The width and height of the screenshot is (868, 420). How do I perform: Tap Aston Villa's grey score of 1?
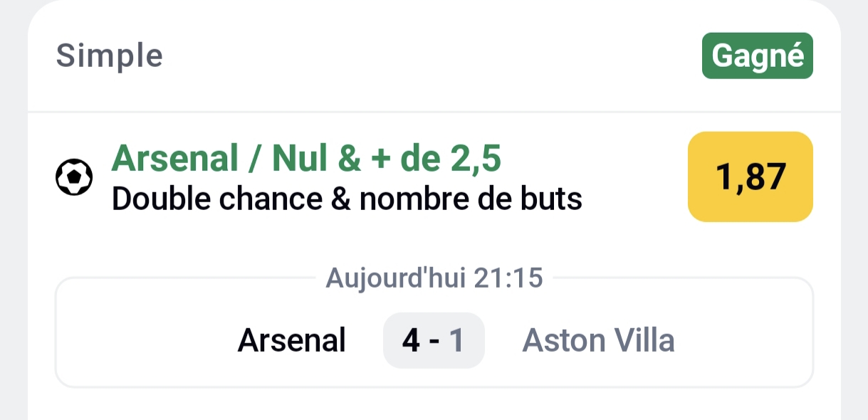tap(456, 341)
